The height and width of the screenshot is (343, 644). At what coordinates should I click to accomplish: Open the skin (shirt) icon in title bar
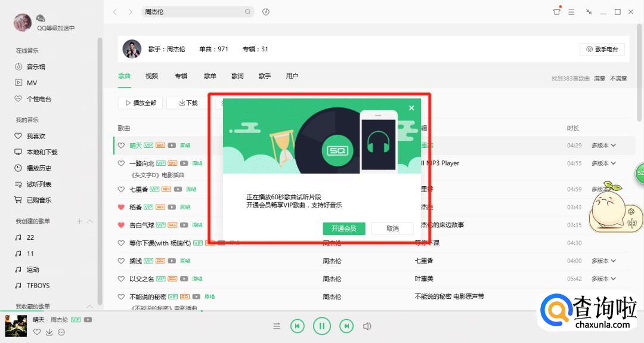click(x=556, y=11)
